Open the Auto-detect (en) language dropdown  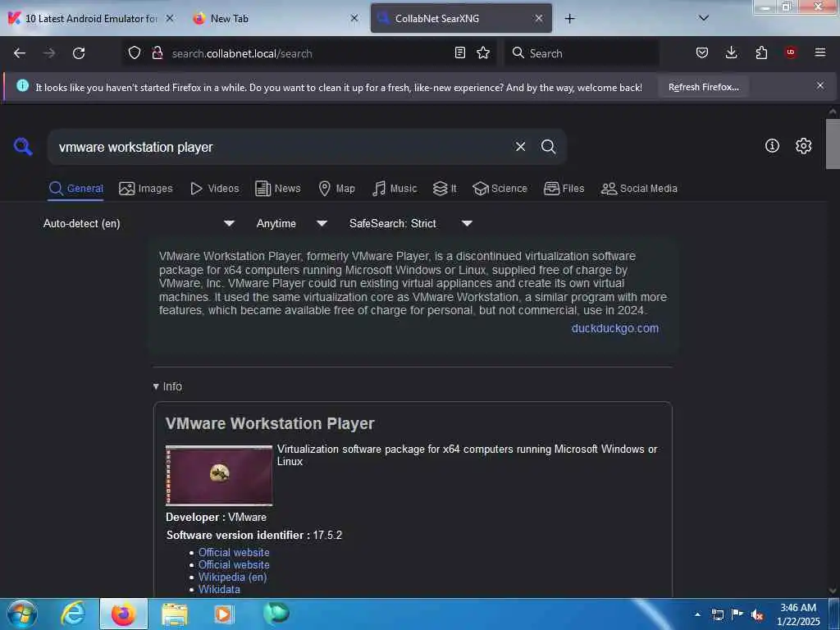pyautogui.click(x=139, y=223)
